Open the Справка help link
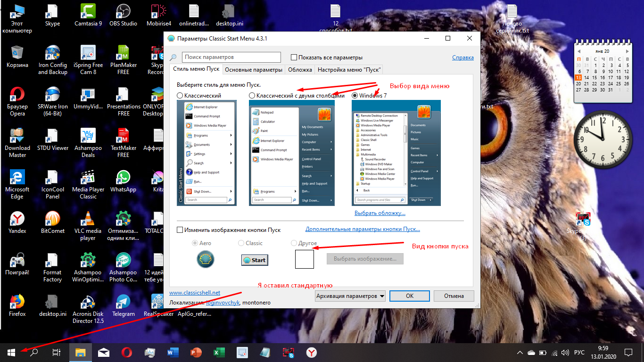This screenshot has width=644, height=362. coord(463,58)
